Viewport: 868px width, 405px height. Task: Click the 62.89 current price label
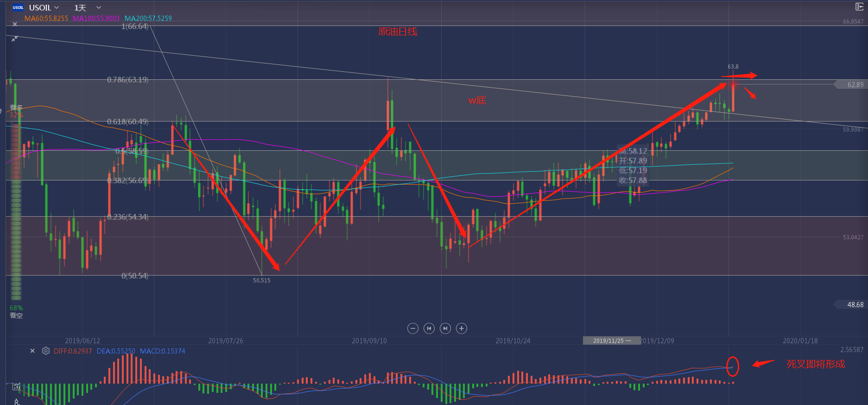(x=855, y=84)
